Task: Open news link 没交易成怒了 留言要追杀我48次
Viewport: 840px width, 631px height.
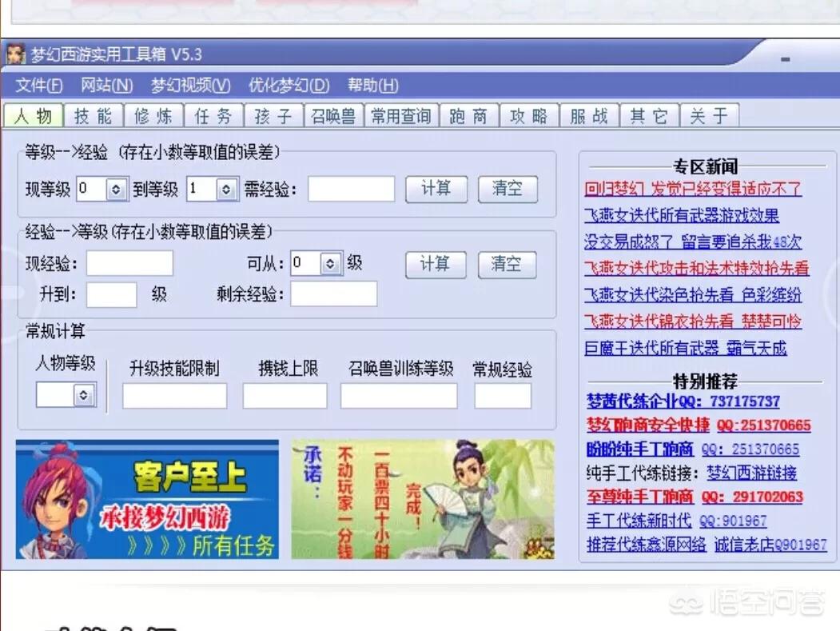Action: pos(693,242)
